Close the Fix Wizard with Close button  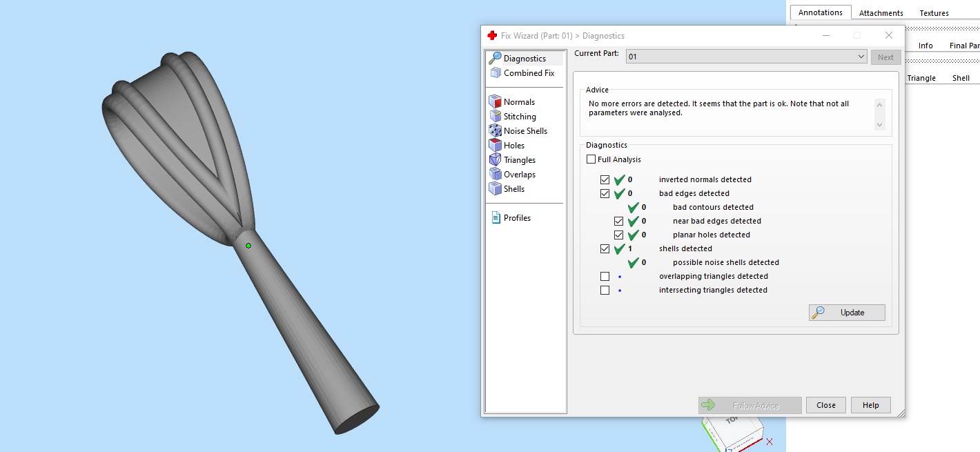pyautogui.click(x=826, y=405)
